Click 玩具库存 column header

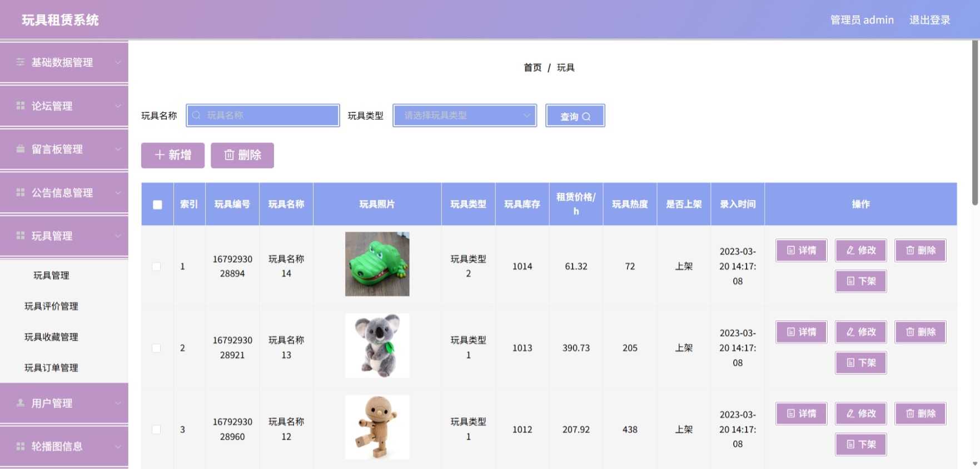pyautogui.click(x=522, y=204)
